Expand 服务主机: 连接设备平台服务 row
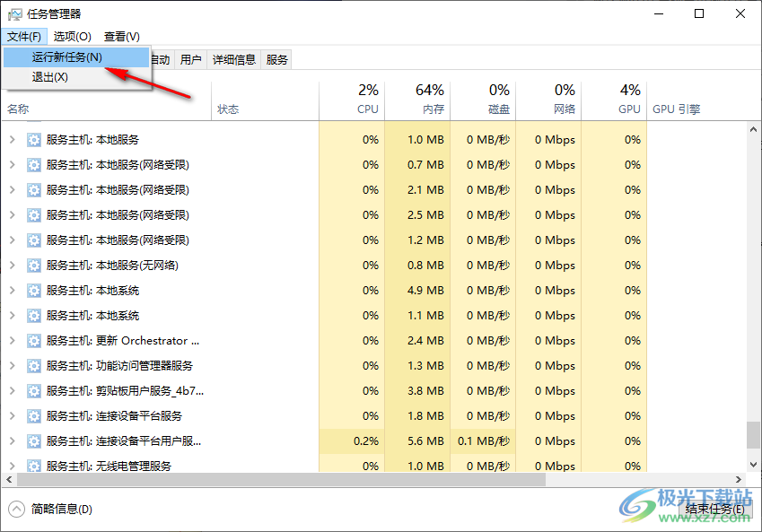This screenshot has height=532, width=762. tap(13, 416)
